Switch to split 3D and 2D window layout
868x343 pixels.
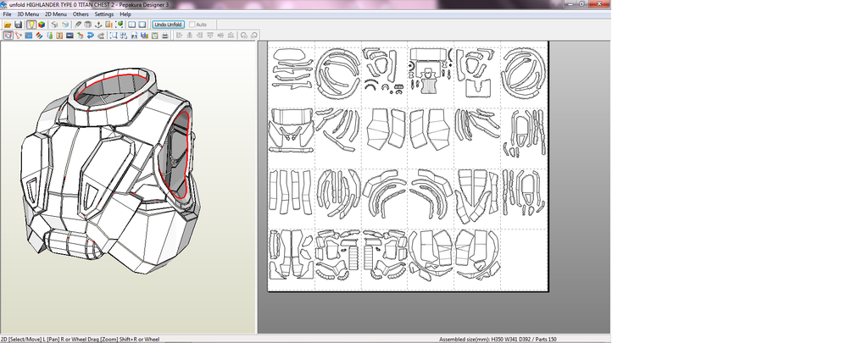click(x=131, y=25)
